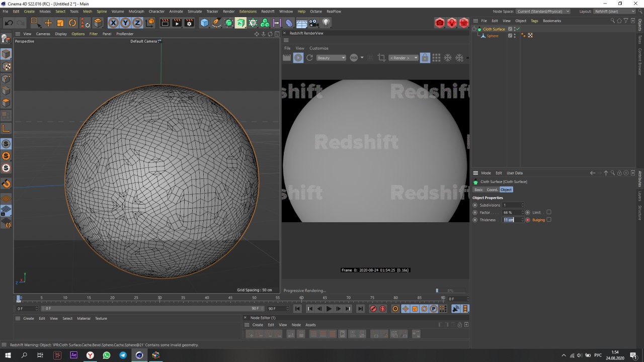Toggle the X axis lock

tap(113, 23)
